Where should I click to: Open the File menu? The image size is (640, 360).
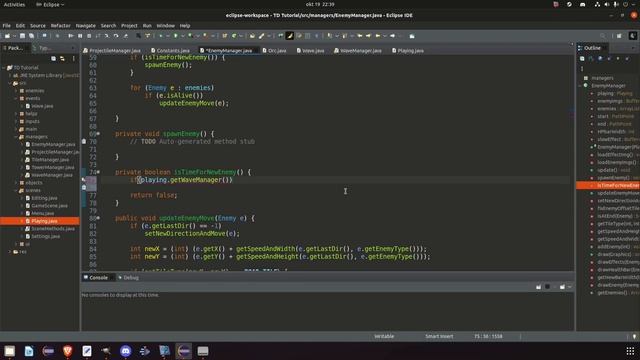[7, 25]
